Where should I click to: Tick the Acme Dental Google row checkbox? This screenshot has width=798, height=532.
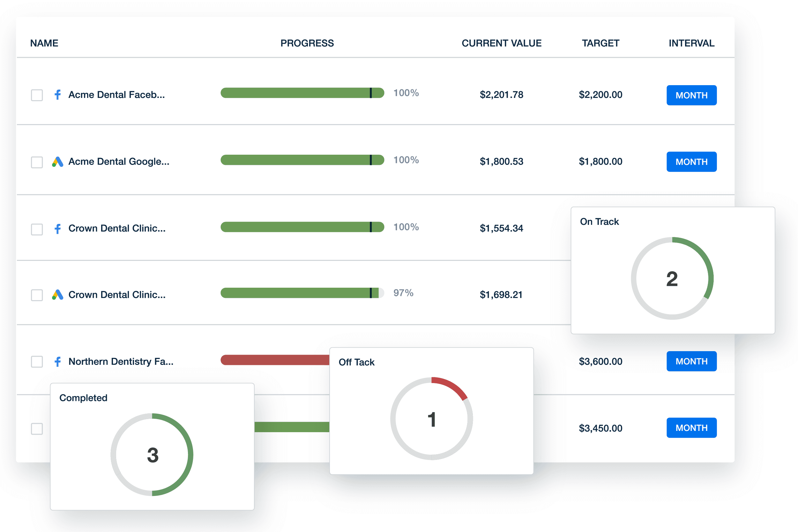tap(37, 162)
